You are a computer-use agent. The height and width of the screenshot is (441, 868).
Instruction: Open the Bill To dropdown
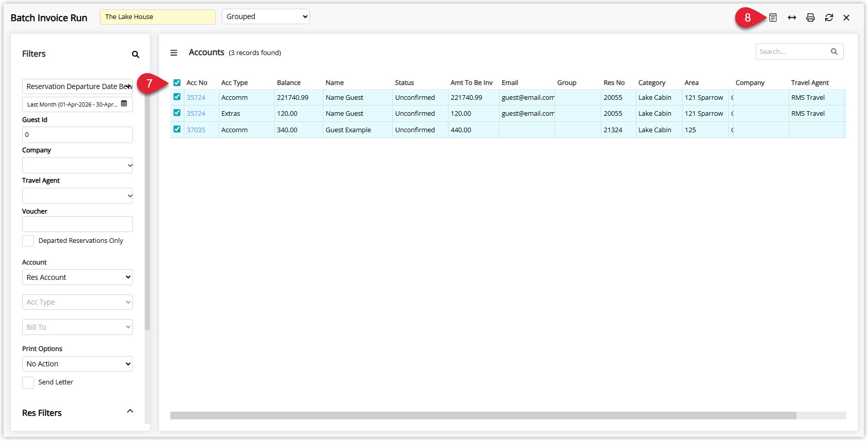pos(77,327)
